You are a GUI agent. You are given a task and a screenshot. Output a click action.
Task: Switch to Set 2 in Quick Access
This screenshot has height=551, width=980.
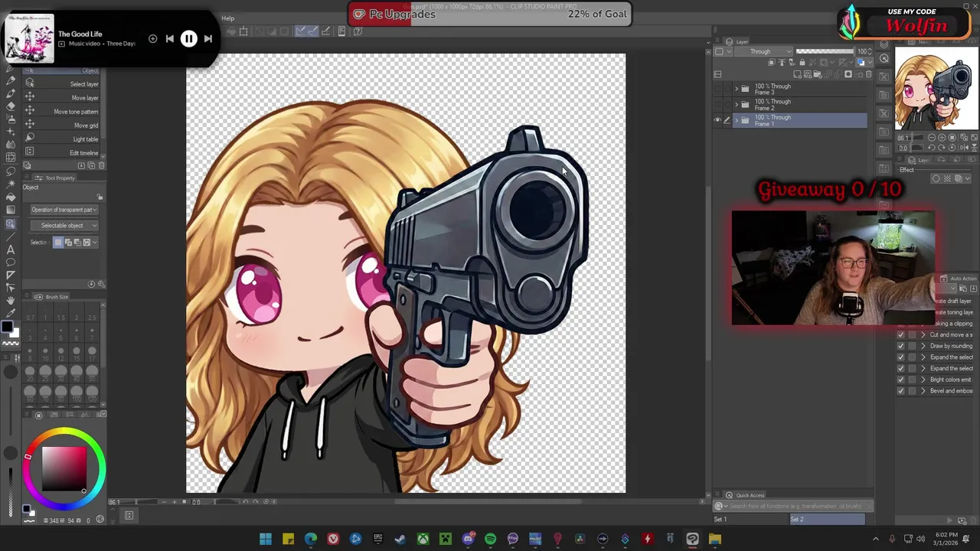tap(827, 520)
